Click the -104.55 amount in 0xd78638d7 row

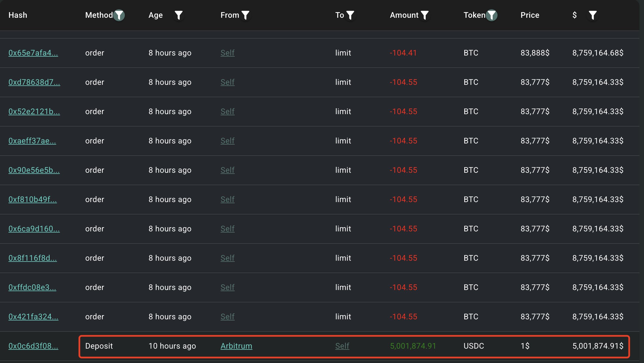pos(403,82)
